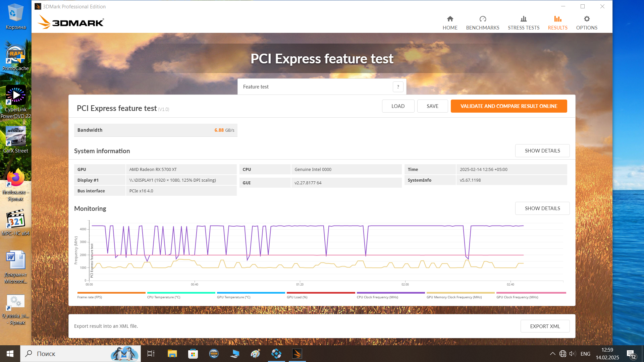Toggle GPU Memory Clock Frequency legend series
Image resolution: width=644 pixels, height=362 pixels.
tap(454, 297)
